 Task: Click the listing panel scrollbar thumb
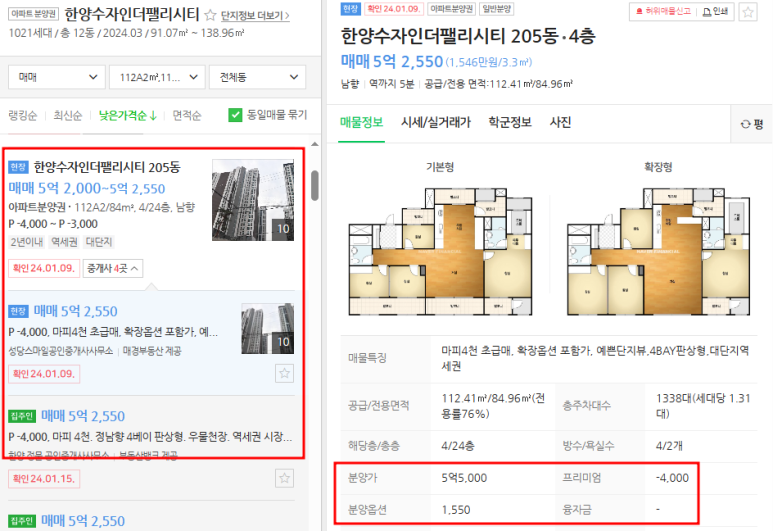tap(315, 185)
